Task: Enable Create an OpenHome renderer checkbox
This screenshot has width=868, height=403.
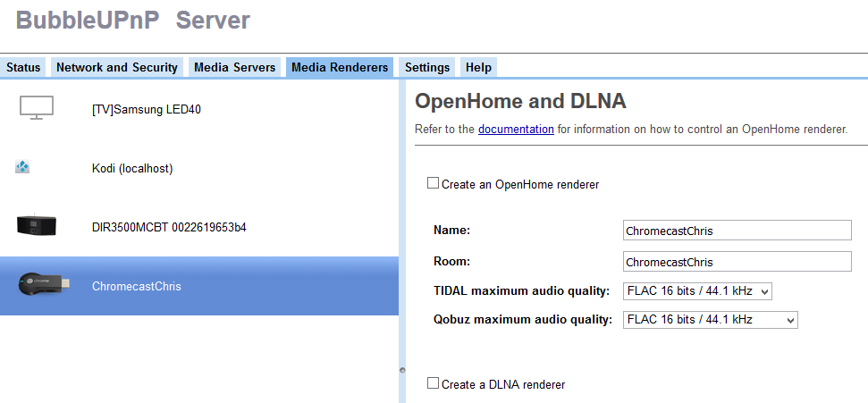Action: pyautogui.click(x=434, y=183)
